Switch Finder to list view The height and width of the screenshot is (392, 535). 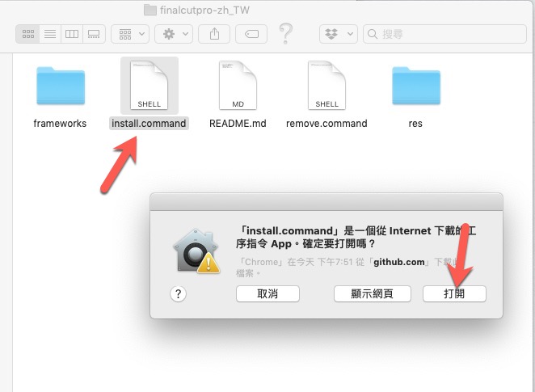tap(50, 34)
